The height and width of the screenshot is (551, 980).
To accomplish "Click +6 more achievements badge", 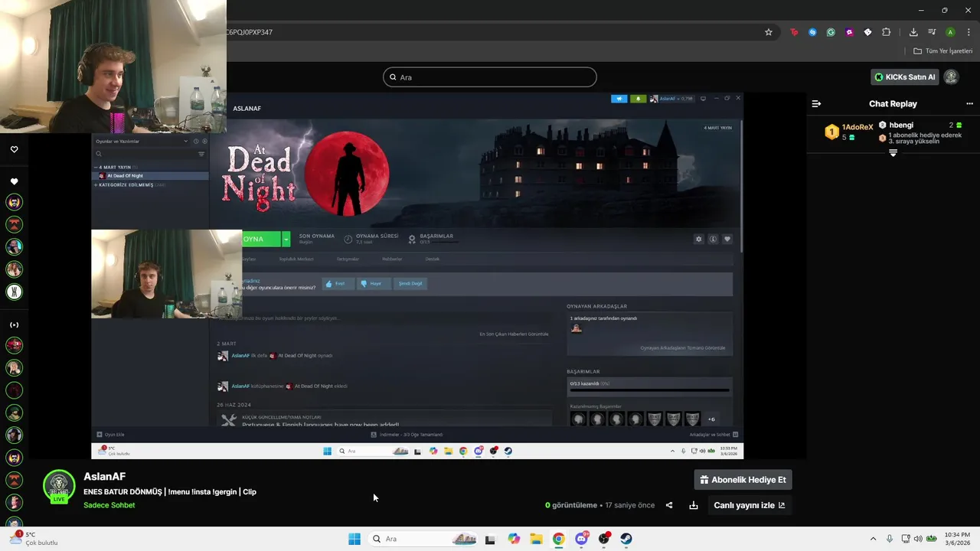I will coord(711,419).
